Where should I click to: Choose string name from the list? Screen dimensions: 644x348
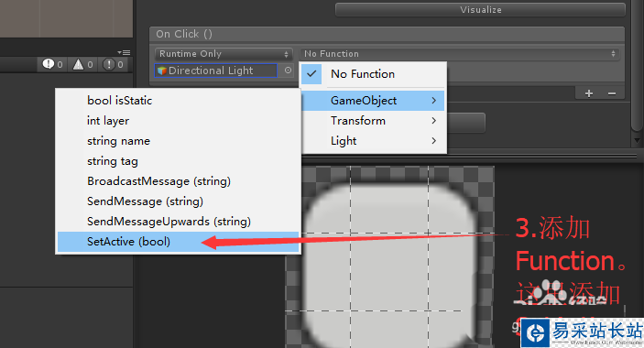point(178,141)
